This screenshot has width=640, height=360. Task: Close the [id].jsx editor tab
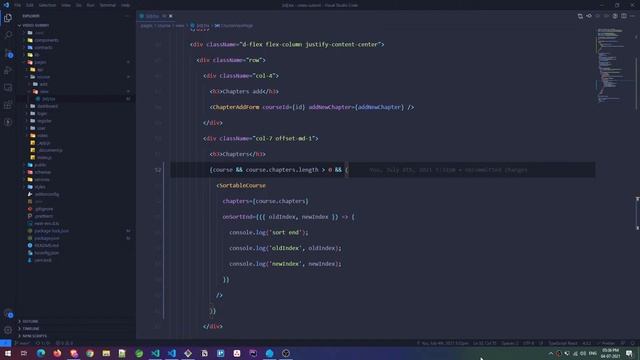[x=171, y=16]
